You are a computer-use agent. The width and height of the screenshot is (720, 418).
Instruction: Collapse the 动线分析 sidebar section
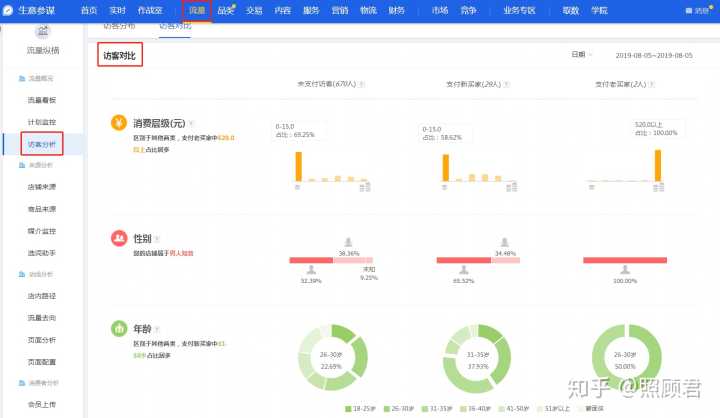pos(40,274)
